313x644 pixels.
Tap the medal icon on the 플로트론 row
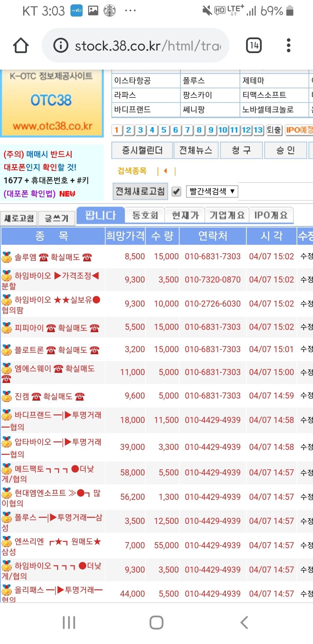(x=6, y=350)
